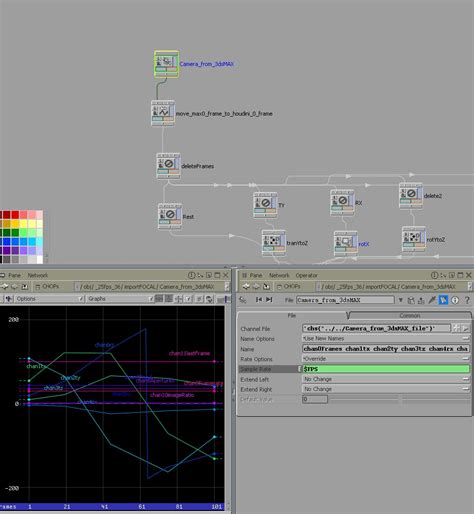Open the Pane menu in the graph pane
The width and height of the screenshot is (474, 514).
click(14, 275)
